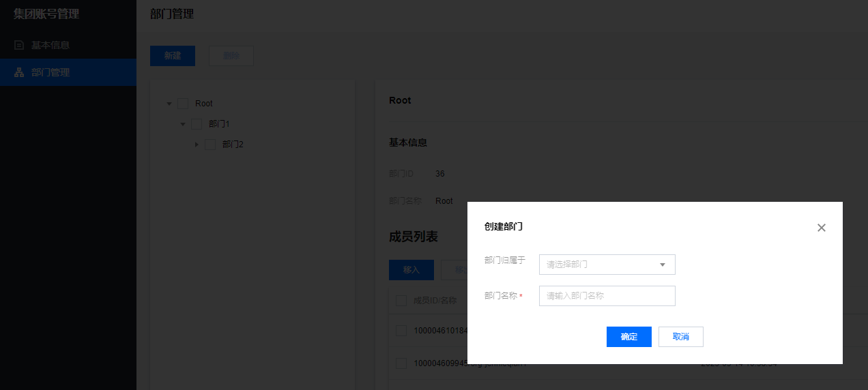Select the first member row checkbox

401,331
